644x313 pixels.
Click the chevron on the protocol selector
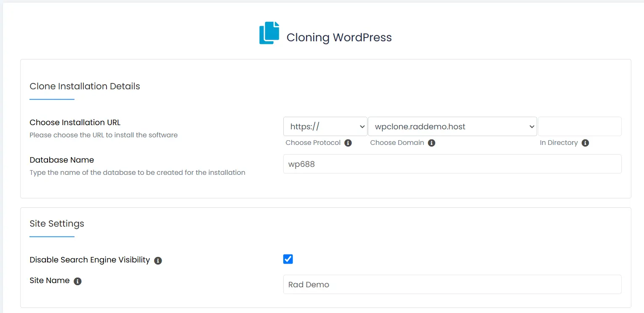[x=362, y=126]
